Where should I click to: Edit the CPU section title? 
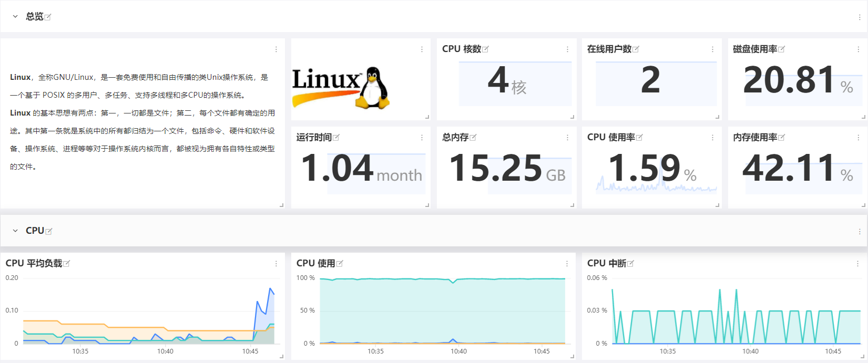coord(49,231)
